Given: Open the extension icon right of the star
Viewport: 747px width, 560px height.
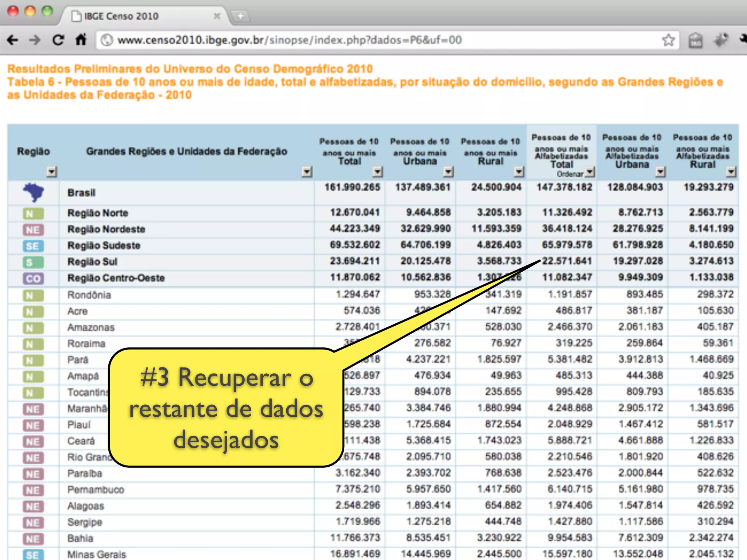Looking at the screenshot, I should pos(695,40).
